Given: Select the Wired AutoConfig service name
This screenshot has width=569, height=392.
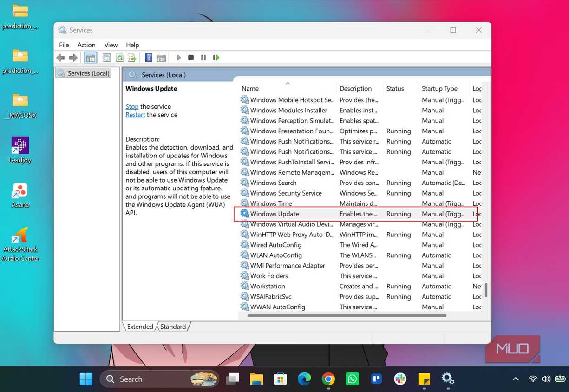Looking at the screenshot, I should [x=276, y=245].
